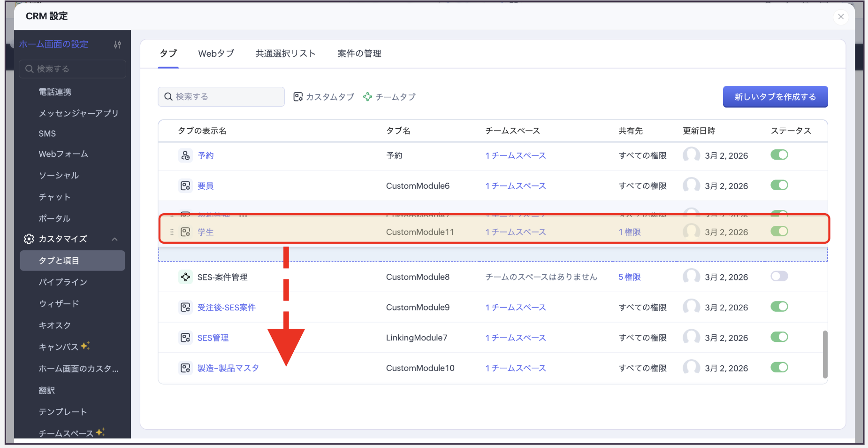Click the custom tab icon for 要員
Screen dimensions: 868x448
tap(185, 186)
